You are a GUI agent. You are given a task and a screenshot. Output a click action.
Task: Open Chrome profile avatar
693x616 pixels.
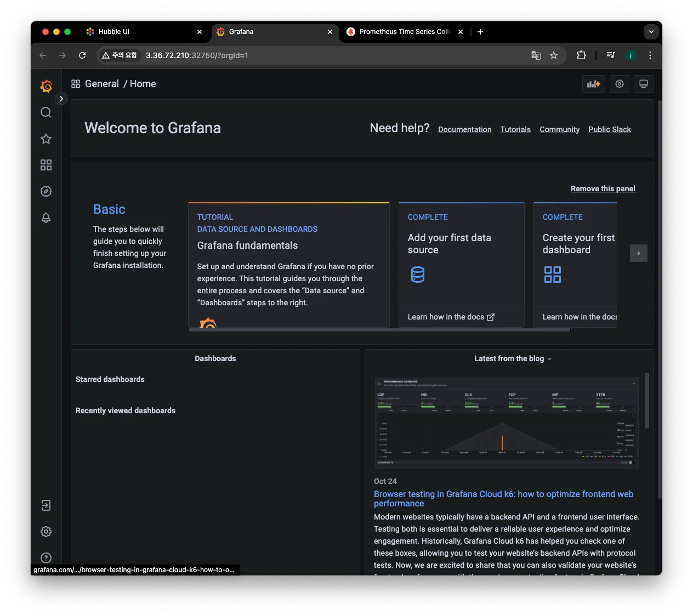(x=630, y=55)
